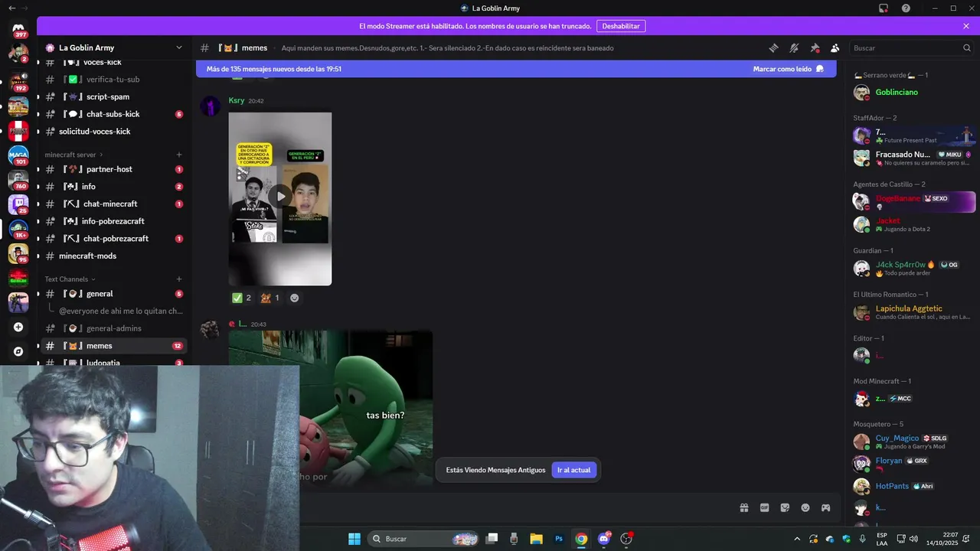This screenshot has width=980, height=551.
Task: Open the GIF picker icon
Action: click(x=764, y=507)
